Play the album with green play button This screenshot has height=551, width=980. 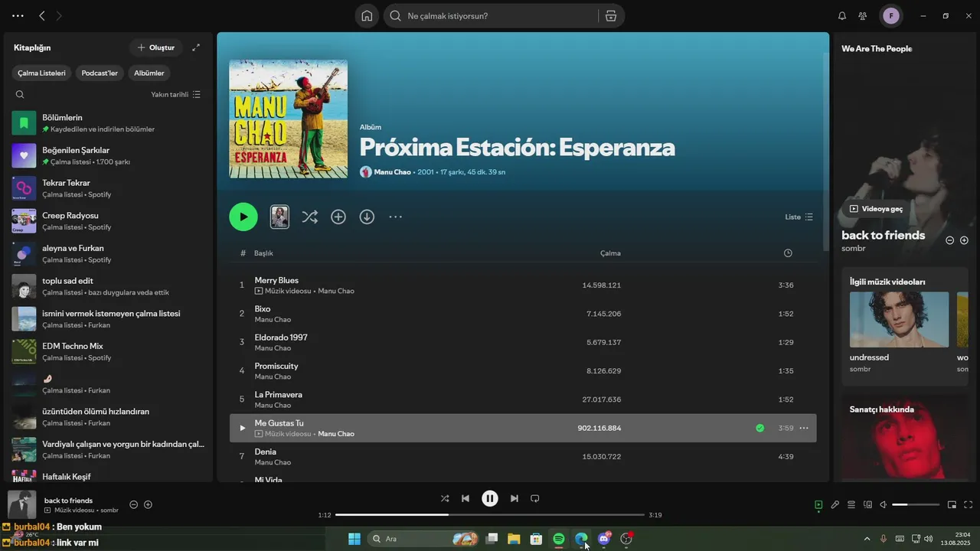tap(243, 217)
